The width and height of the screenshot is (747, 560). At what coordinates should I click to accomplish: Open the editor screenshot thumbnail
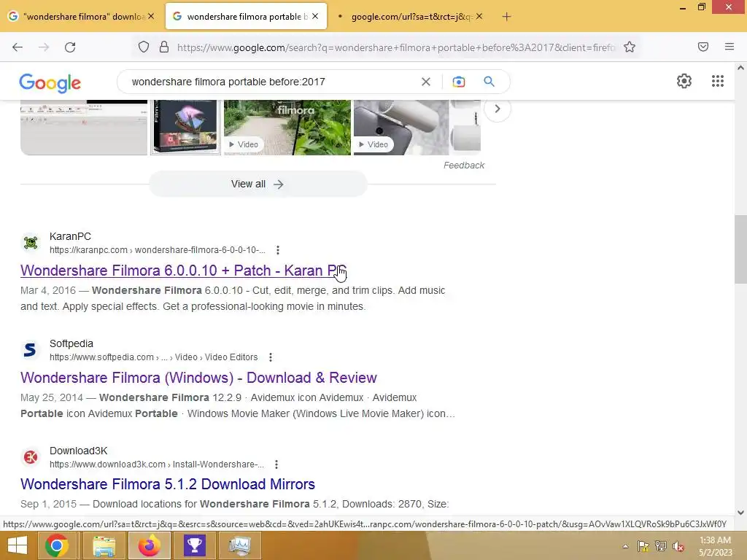pyautogui.click(x=84, y=127)
